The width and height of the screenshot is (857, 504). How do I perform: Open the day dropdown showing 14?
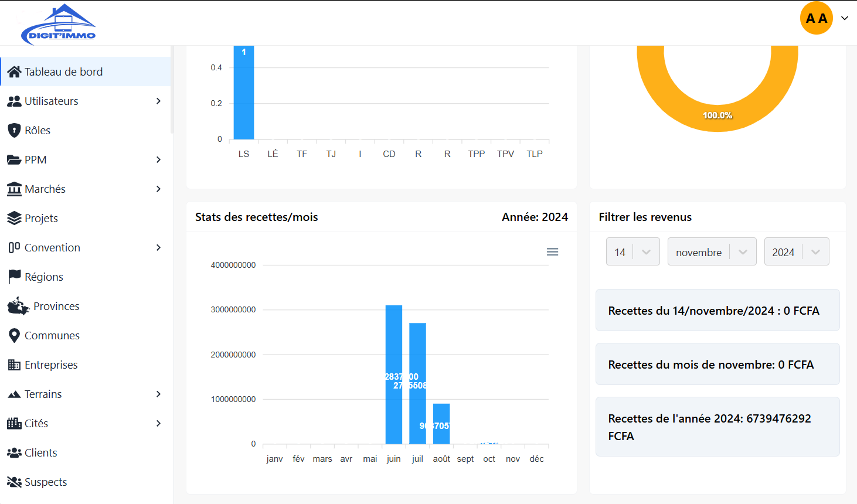632,252
